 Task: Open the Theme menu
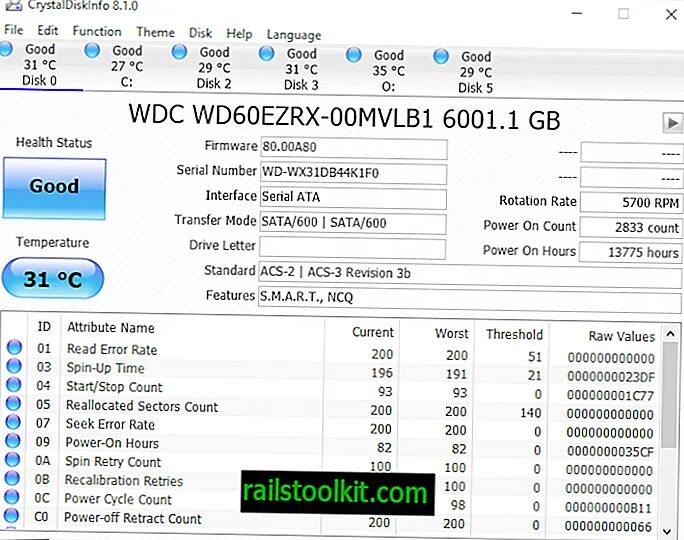click(x=155, y=32)
